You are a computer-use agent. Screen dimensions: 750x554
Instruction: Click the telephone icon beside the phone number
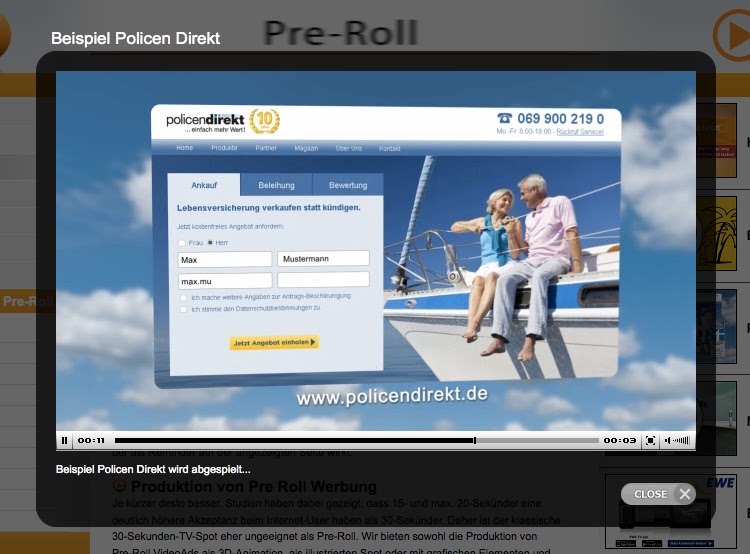[504, 118]
